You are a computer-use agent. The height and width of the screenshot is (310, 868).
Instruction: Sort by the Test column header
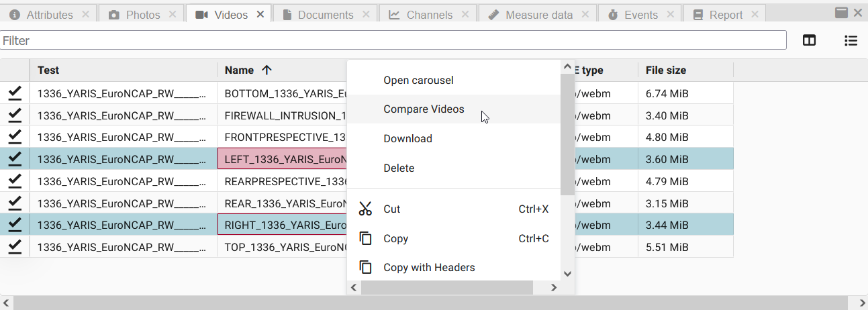pyautogui.click(x=124, y=70)
